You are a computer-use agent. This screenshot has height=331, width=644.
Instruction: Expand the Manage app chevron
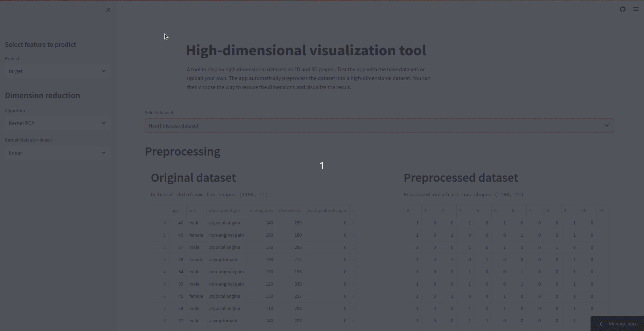(601, 324)
